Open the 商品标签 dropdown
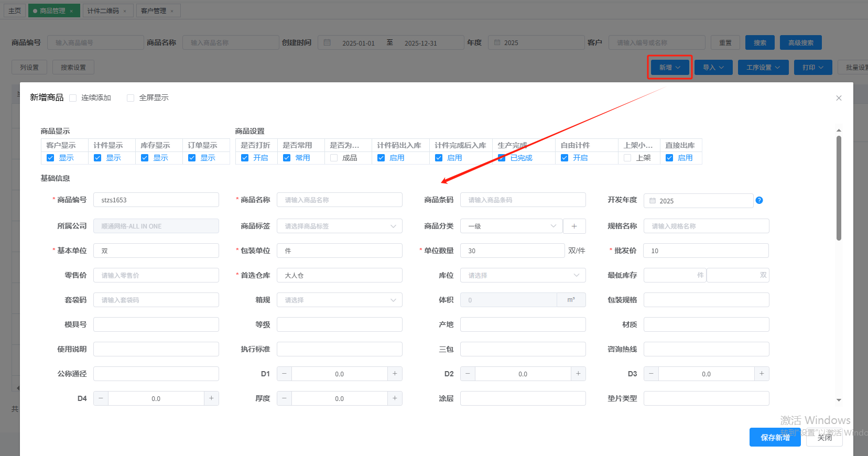Screen dimensions: 868x456 coord(339,226)
